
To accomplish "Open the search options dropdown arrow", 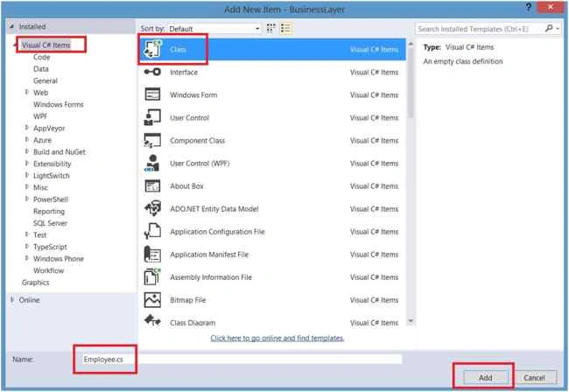I will 558,28.
